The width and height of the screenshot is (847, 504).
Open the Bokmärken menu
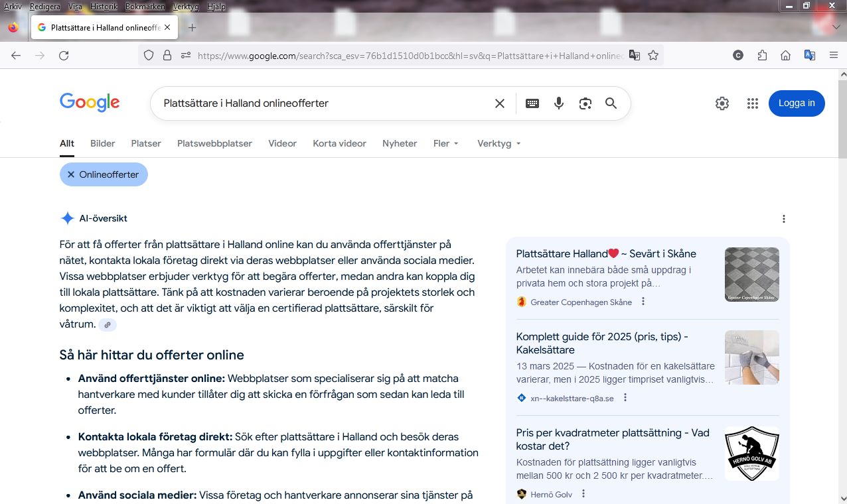click(143, 7)
